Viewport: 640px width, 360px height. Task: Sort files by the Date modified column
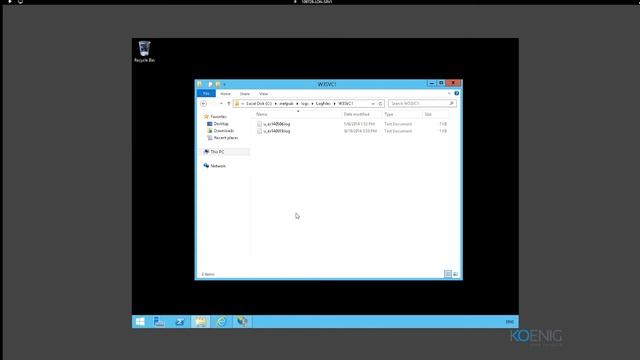click(357, 114)
